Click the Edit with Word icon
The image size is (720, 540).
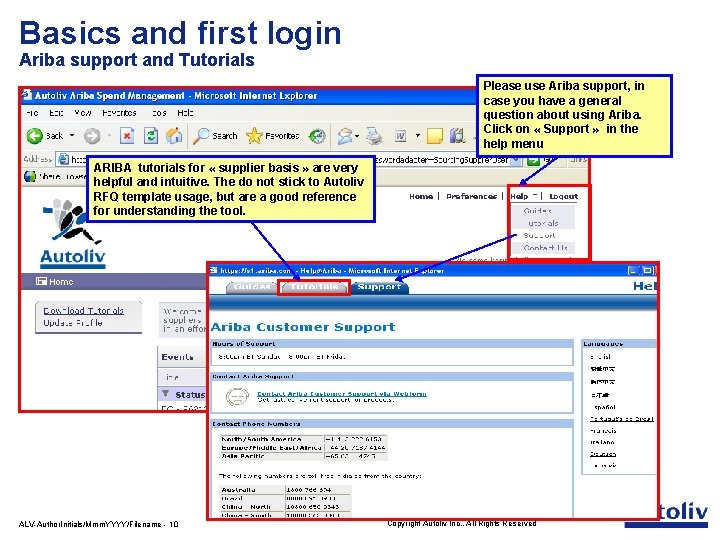[x=400, y=136]
